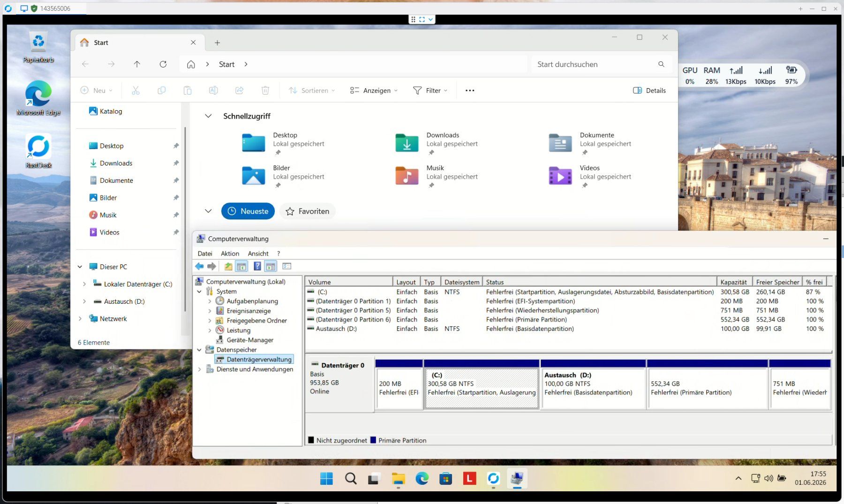Toggle the Details pane button
Image resolution: width=844 pixels, height=504 pixels.
649,90
